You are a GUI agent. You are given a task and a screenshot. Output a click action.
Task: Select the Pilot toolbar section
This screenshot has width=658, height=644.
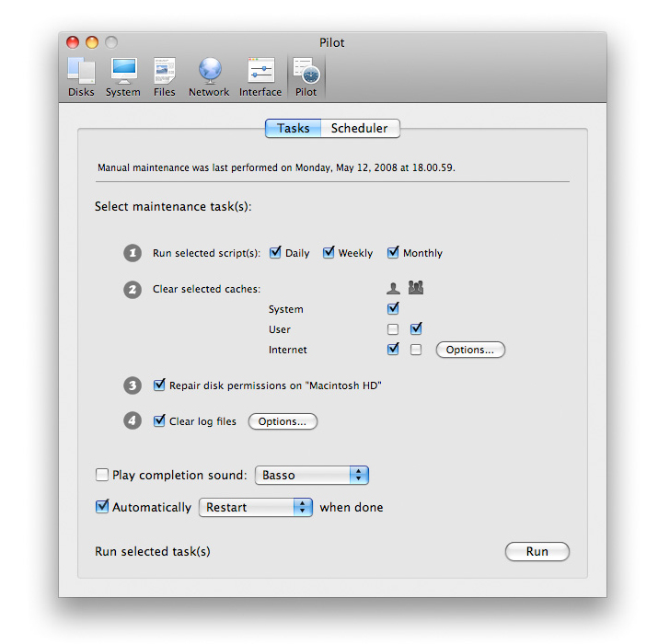306,77
